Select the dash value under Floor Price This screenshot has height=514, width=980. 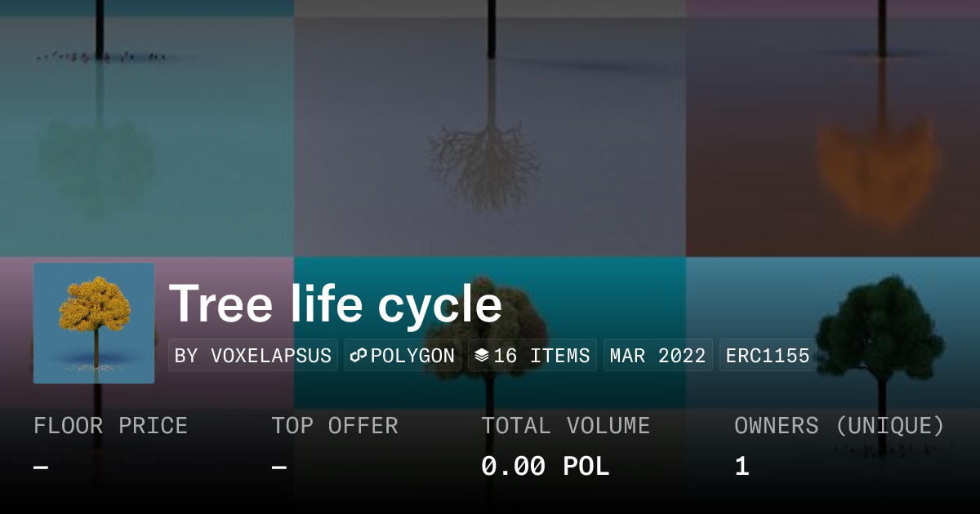pyautogui.click(x=41, y=467)
